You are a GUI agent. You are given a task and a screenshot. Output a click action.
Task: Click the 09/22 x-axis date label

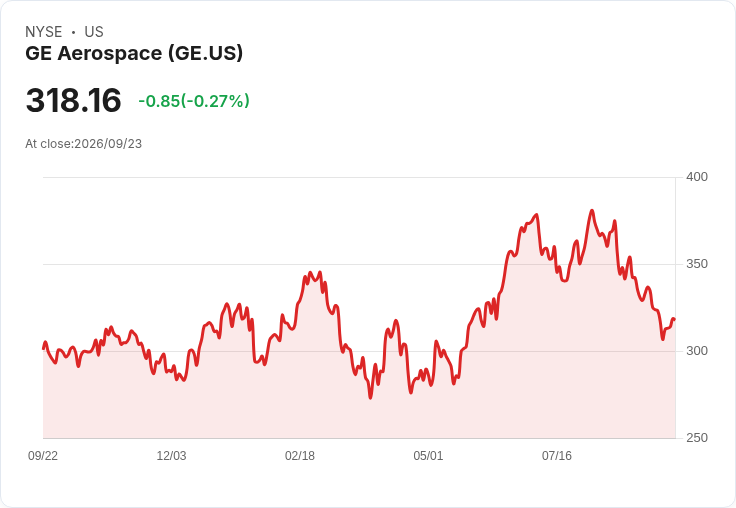pos(43,455)
